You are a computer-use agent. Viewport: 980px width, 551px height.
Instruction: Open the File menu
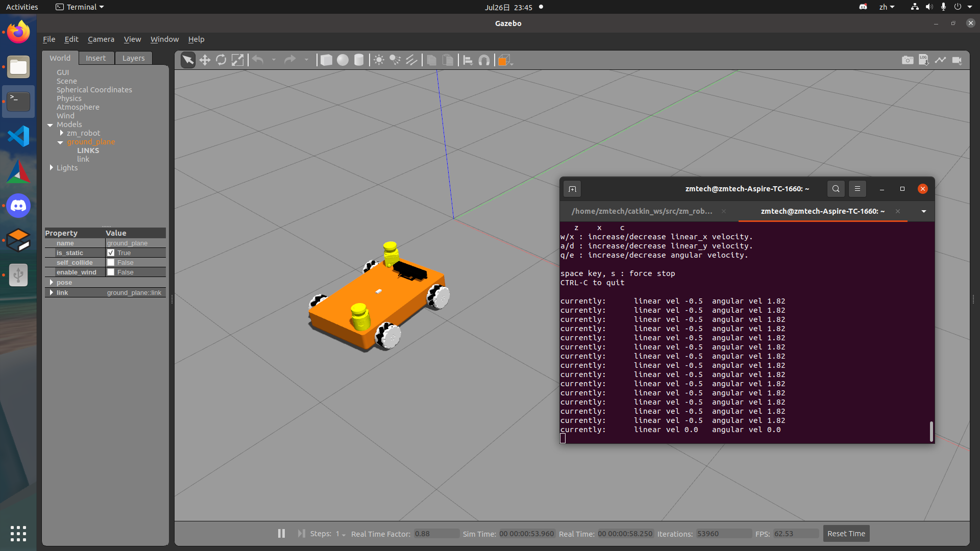tap(49, 39)
